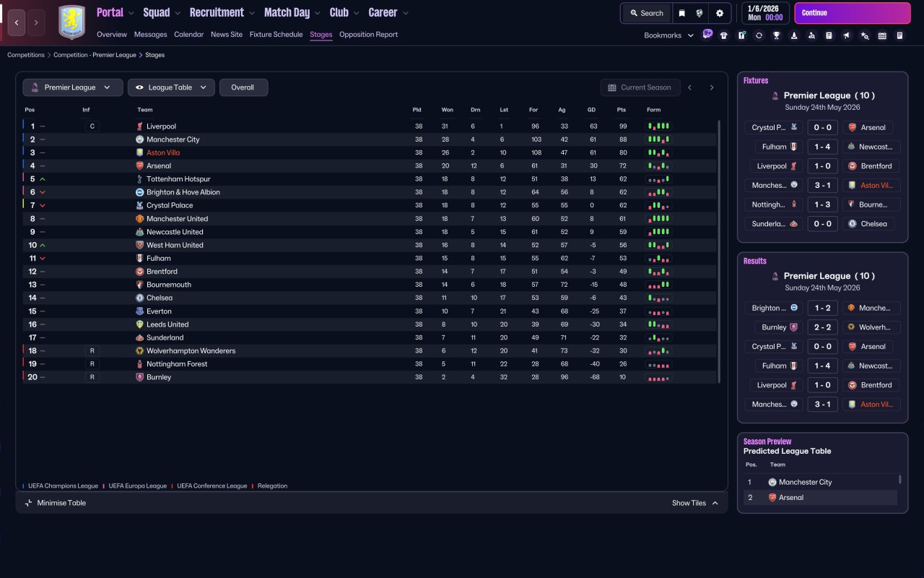Click the Aston Villa club crest
The width and height of the screenshot is (924, 578).
[71, 22]
